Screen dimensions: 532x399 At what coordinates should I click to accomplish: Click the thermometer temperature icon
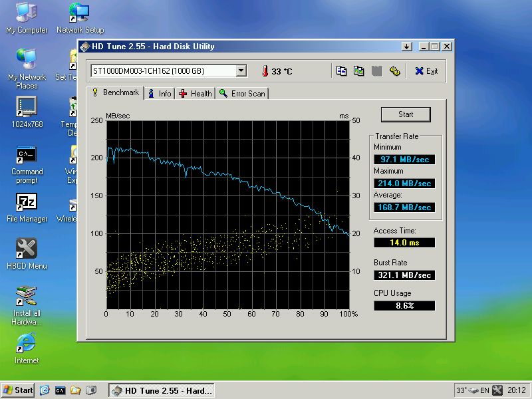(265, 71)
